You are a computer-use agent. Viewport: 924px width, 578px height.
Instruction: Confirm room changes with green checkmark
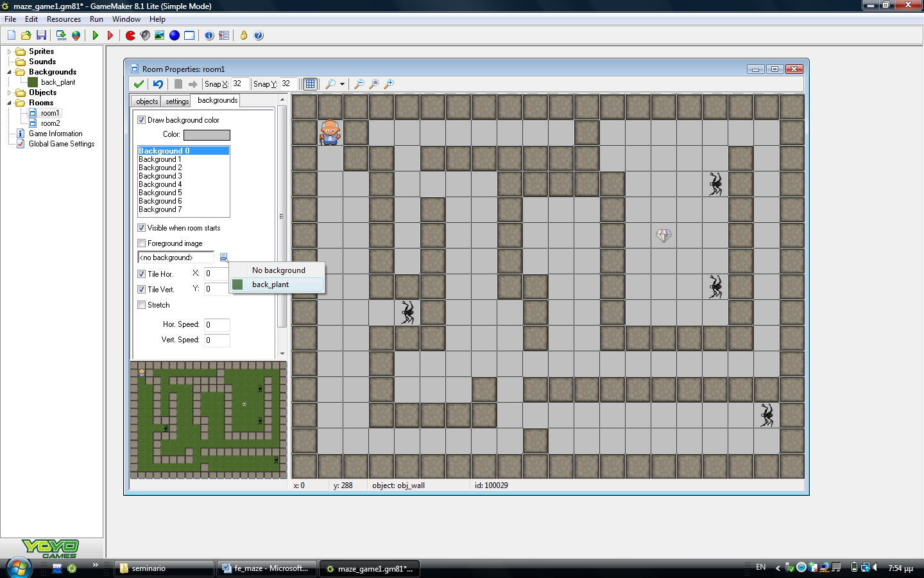(139, 84)
